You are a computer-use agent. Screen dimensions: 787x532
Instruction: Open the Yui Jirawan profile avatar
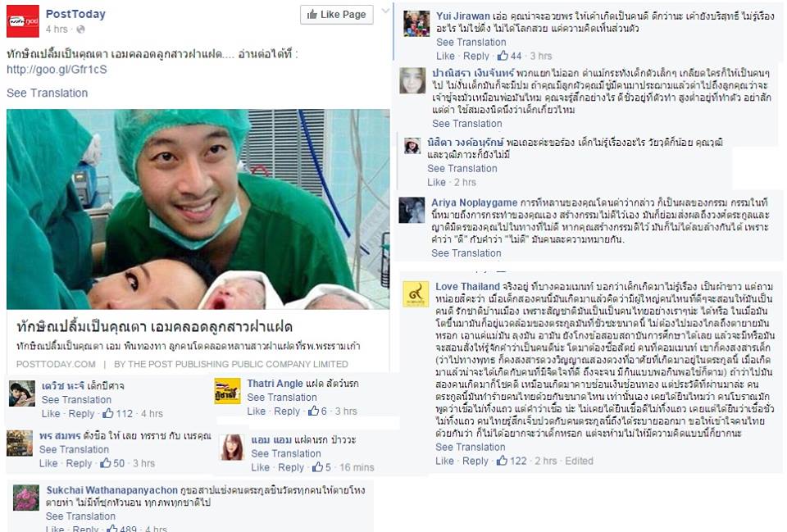coord(416,24)
